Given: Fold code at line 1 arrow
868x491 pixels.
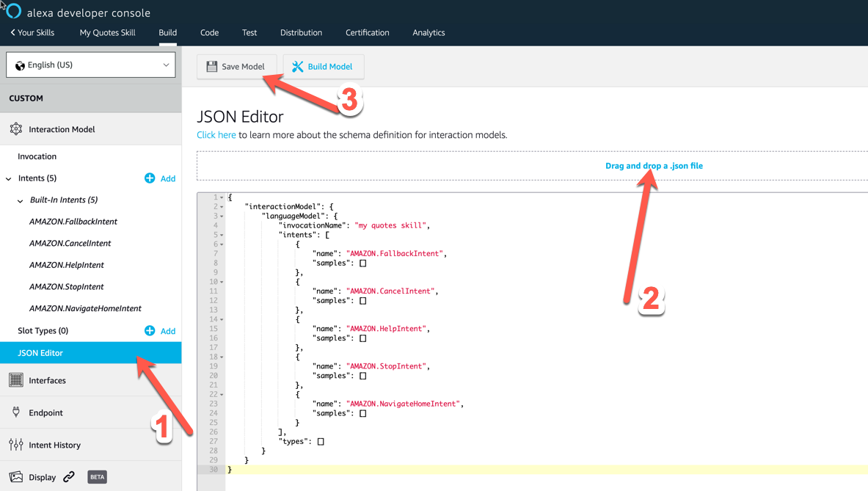Looking at the screenshot, I should tap(222, 197).
